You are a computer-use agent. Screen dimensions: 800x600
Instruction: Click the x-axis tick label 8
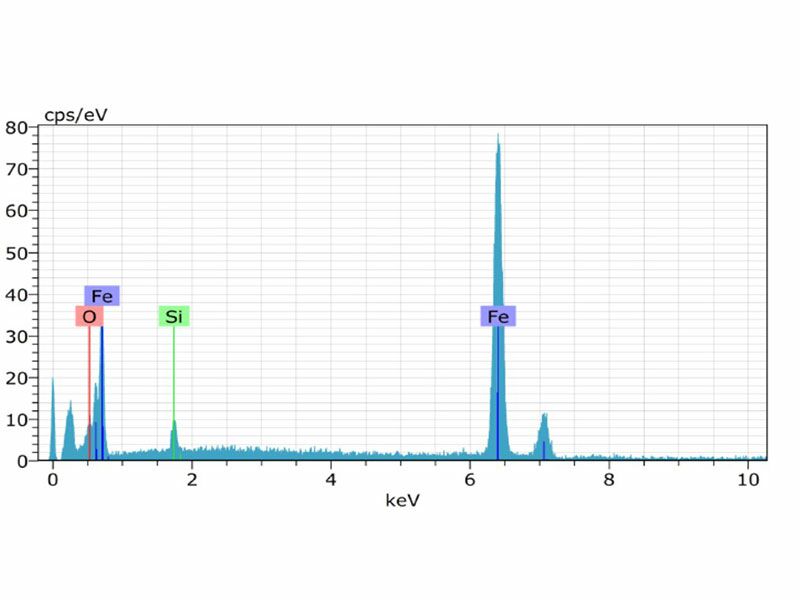click(609, 480)
